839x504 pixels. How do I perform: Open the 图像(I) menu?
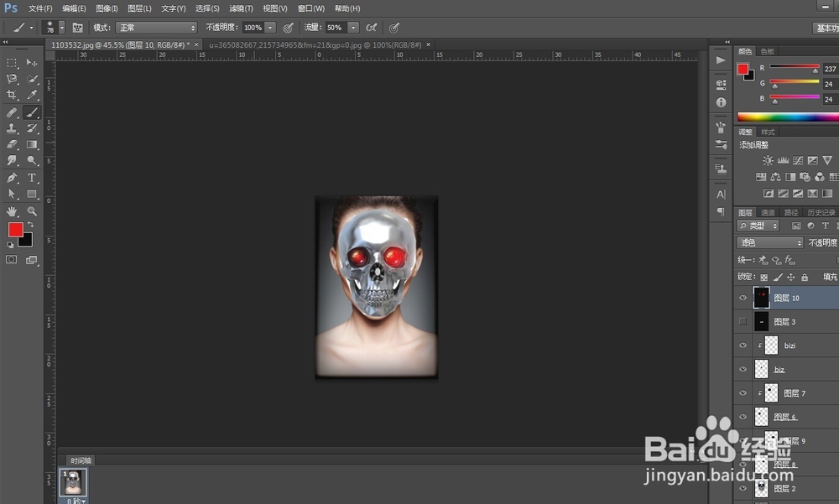(x=107, y=8)
